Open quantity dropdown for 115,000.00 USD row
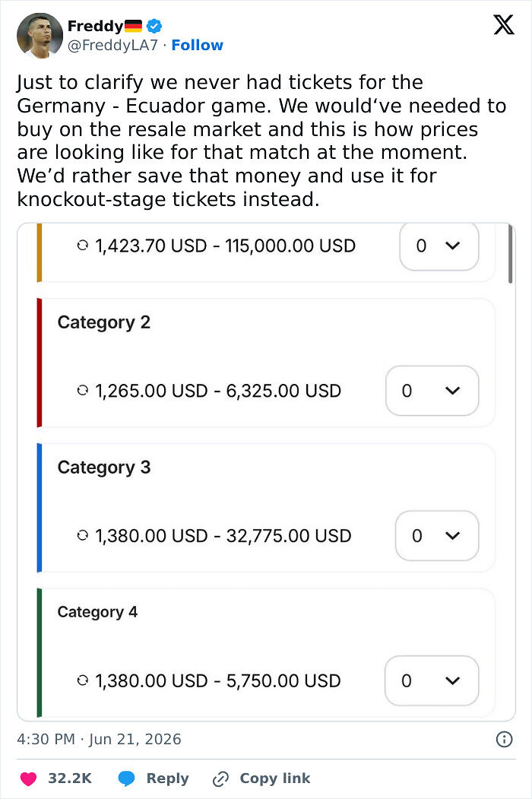This screenshot has height=799, width=532. click(439, 246)
